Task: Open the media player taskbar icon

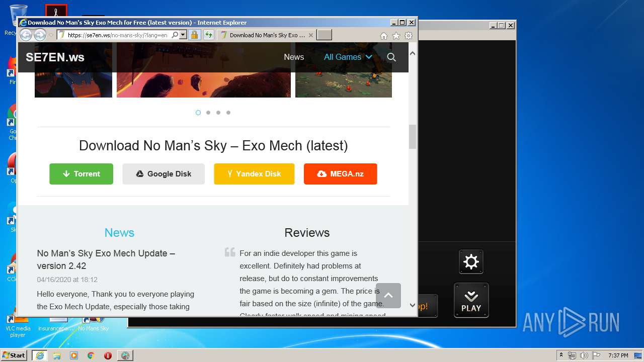Action: [74, 355]
